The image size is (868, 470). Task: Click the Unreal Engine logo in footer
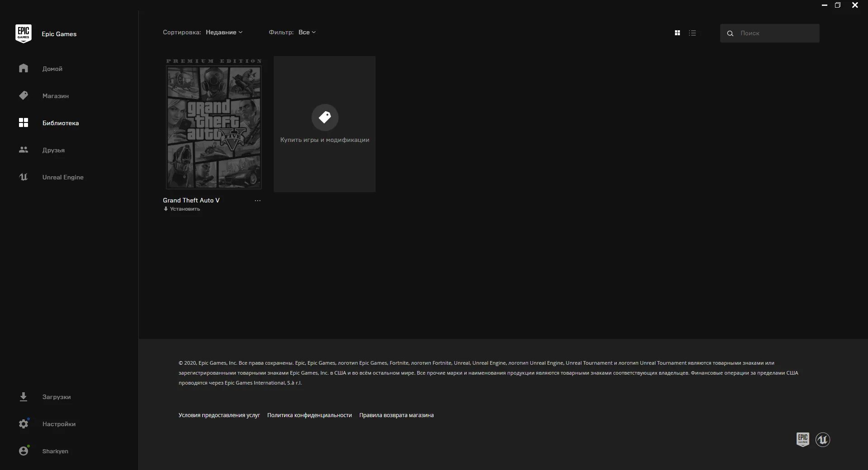click(823, 439)
